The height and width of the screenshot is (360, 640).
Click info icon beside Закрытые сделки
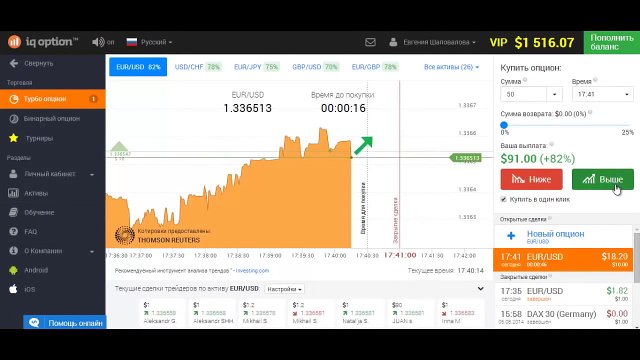tap(550, 276)
